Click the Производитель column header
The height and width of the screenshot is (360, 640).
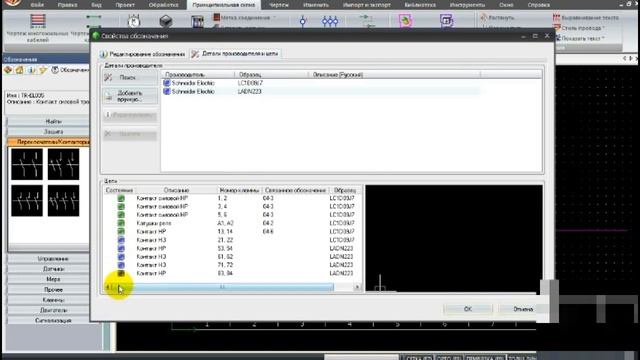click(x=198, y=75)
